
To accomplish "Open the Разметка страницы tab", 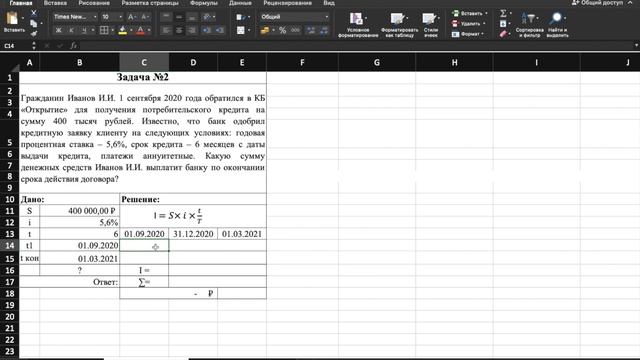I will pyautogui.click(x=150, y=3).
